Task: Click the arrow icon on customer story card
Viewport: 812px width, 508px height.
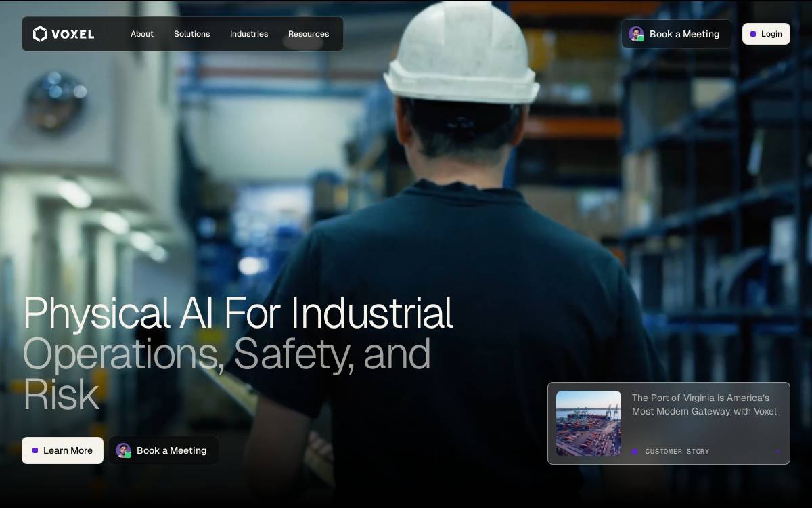Action: click(x=777, y=452)
